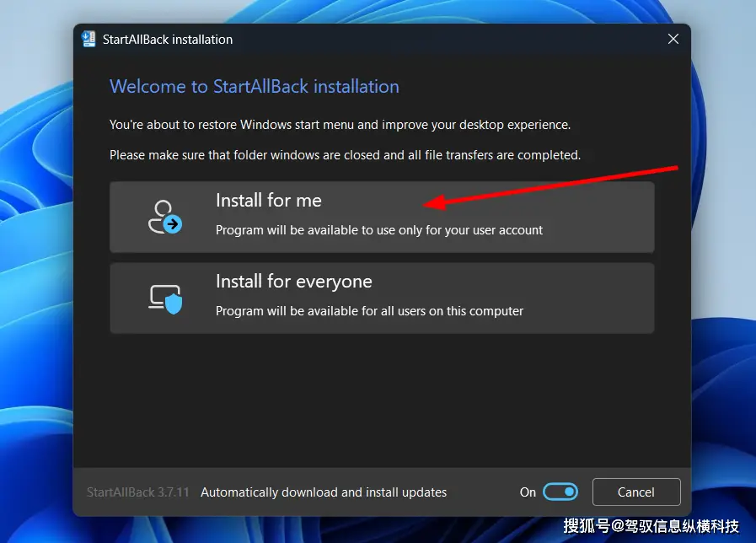Click 'Welcome to StartAllBack installation' heading
Viewport: 756px width, 543px height.
(x=254, y=87)
